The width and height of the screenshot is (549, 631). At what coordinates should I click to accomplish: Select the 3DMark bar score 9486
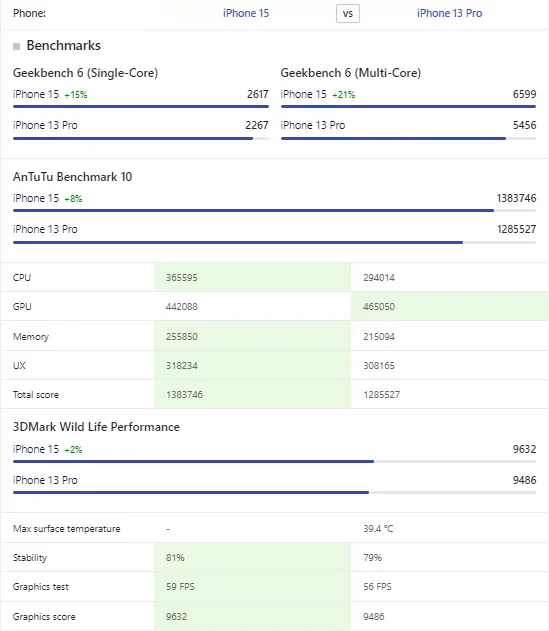click(524, 480)
